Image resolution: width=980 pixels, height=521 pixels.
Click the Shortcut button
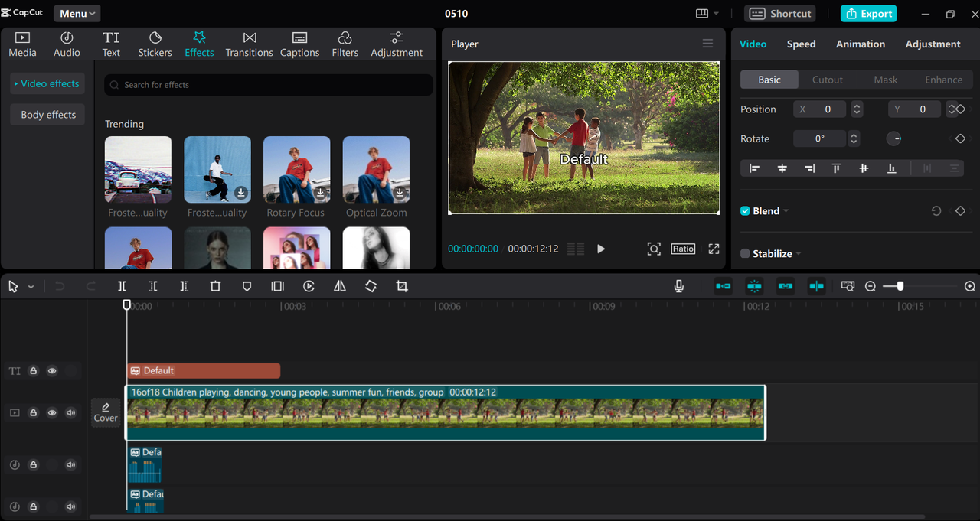coord(780,14)
